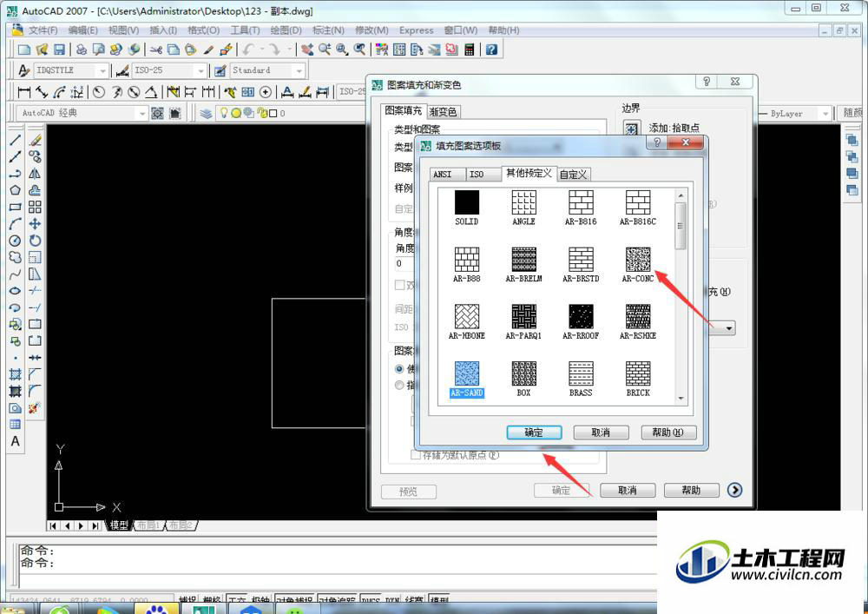Switch to the ANSI pattern tab
Image resolution: width=868 pixels, height=614 pixels.
coord(446,175)
